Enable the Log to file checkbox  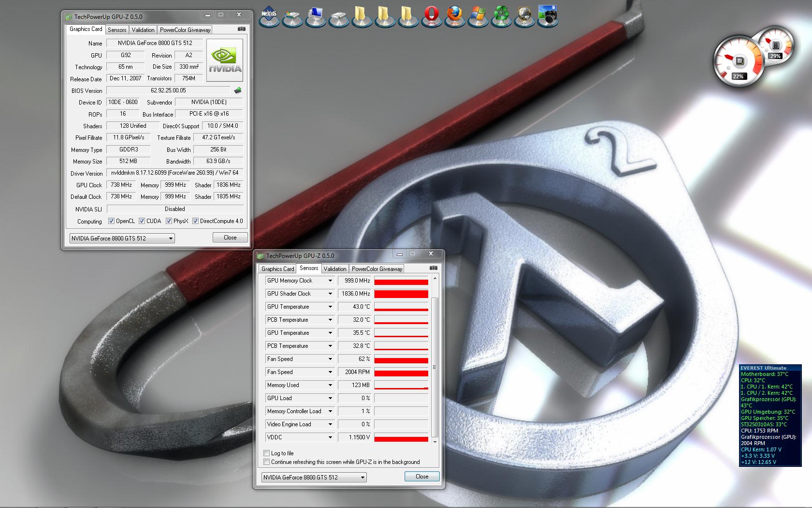tap(266, 453)
